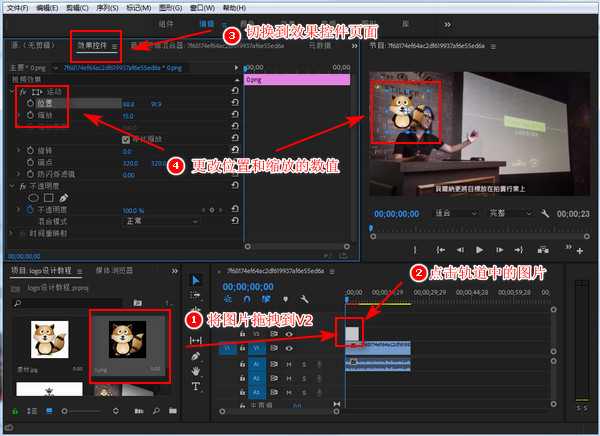Show more workspaces overflow chevron

(447, 24)
